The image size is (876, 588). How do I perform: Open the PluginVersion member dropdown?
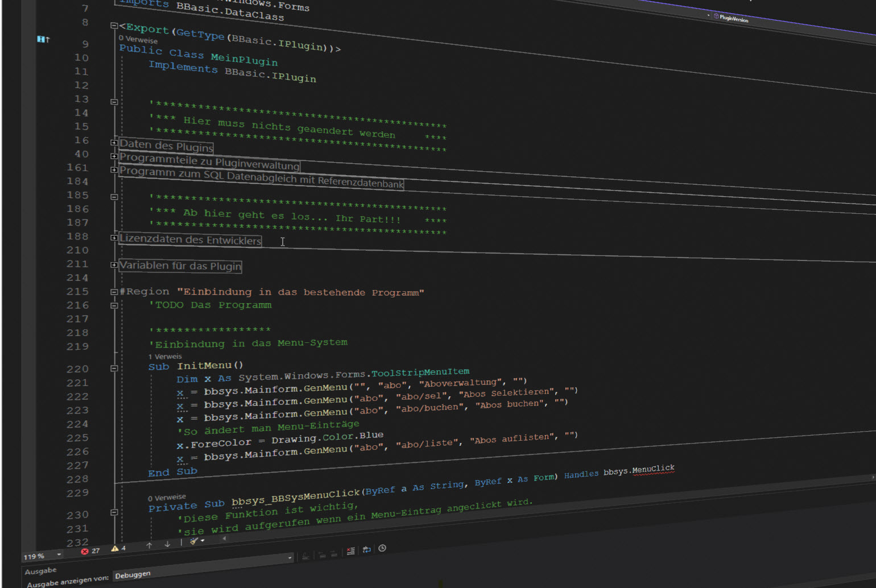pyautogui.click(x=734, y=19)
